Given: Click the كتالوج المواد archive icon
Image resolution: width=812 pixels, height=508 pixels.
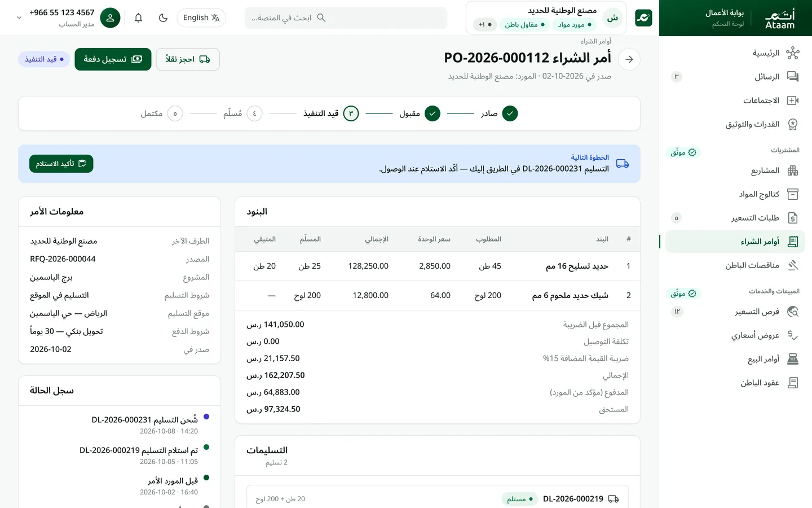Looking at the screenshot, I should pyautogui.click(x=793, y=194).
